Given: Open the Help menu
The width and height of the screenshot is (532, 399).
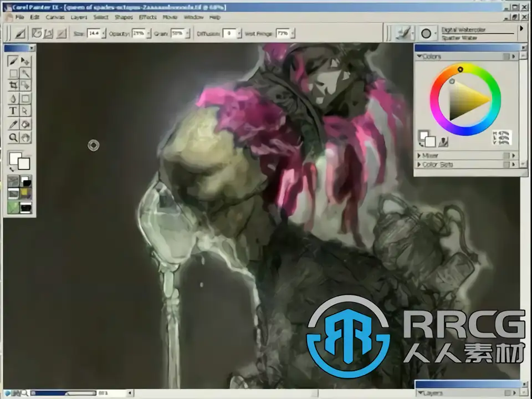Looking at the screenshot, I should tap(215, 17).
